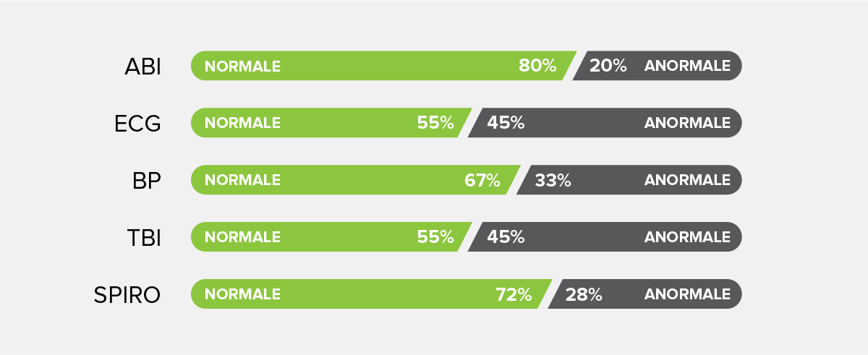868x355 pixels.
Task: Click the ANORMALE text in TBI bar
Action: (687, 238)
